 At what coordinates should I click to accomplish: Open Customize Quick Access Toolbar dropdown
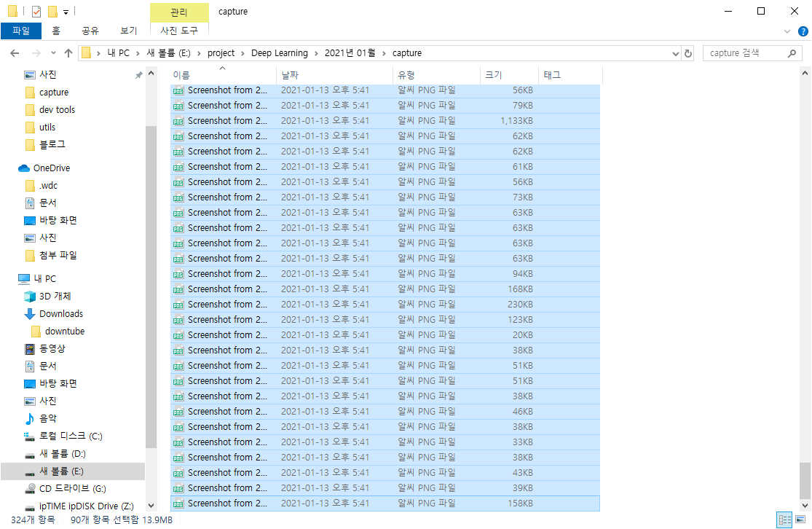point(66,12)
